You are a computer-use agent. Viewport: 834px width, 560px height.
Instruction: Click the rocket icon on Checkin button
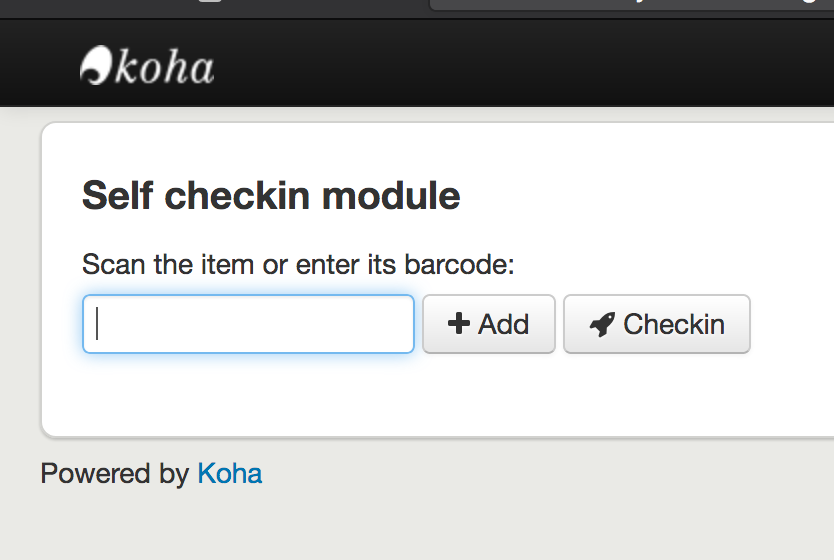pos(601,324)
